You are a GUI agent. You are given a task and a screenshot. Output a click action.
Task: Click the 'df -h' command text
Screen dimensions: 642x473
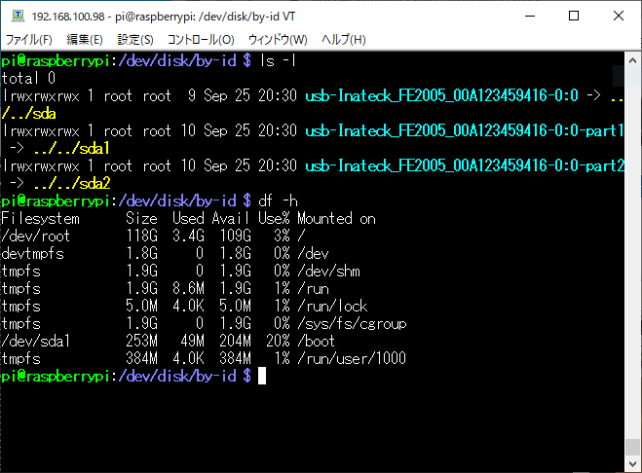278,201
